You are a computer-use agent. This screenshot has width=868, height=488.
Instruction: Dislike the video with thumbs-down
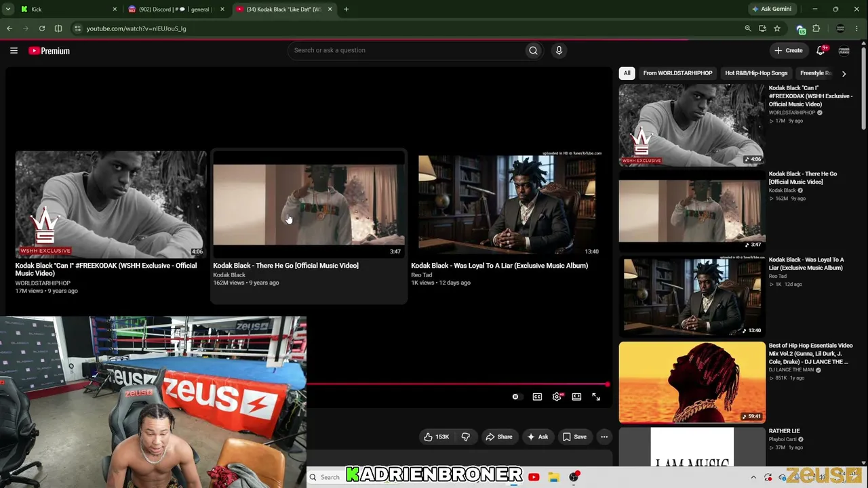click(x=466, y=436)
